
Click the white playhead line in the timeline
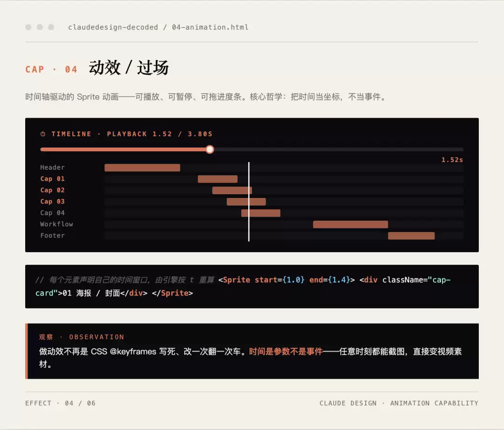coord(249,202)
